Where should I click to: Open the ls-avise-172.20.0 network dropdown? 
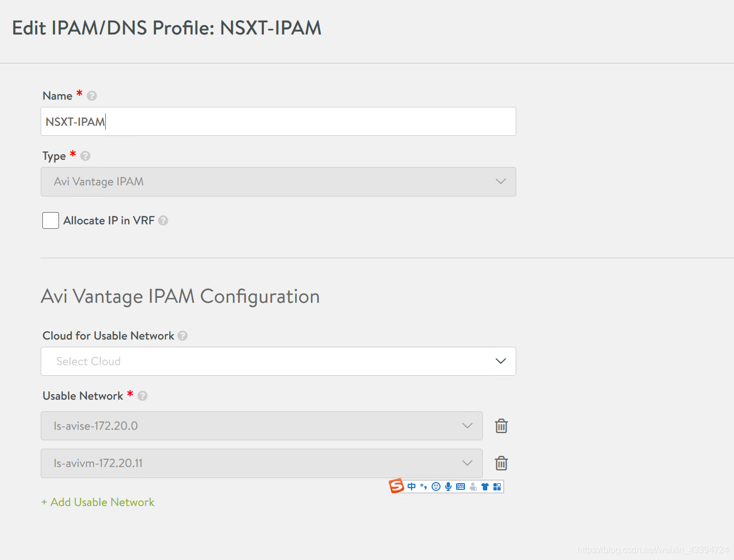coord(262,426)
